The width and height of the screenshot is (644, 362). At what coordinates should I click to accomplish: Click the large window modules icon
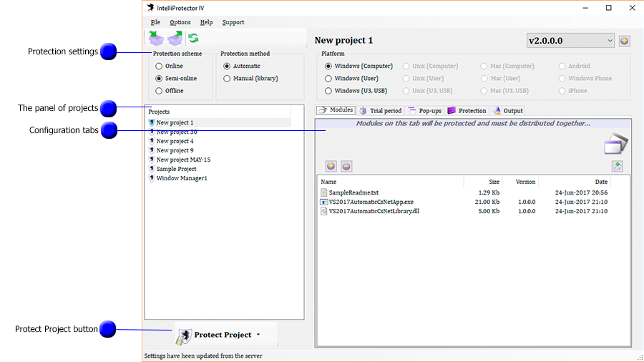point(615,144)
